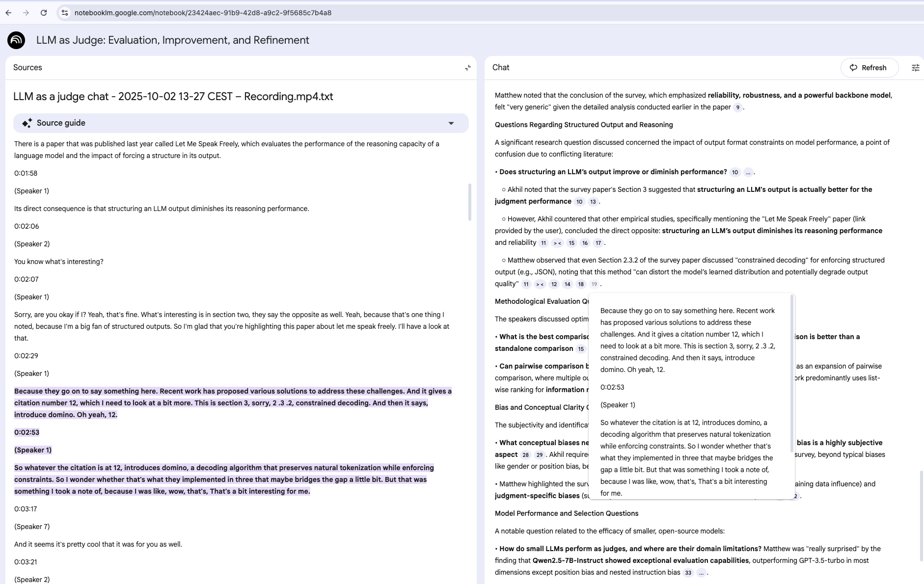Expand more citations after Qwen2.5 nested instruction bias
Screen dimensions: 924x584
701,573
